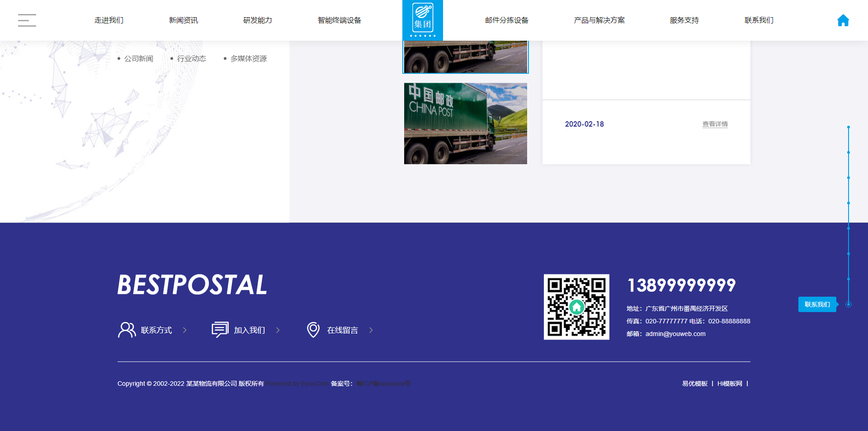Open the 邮件分拣设备 menu item
The height and width of the screenshot is (431, 868).
(507, 20)
